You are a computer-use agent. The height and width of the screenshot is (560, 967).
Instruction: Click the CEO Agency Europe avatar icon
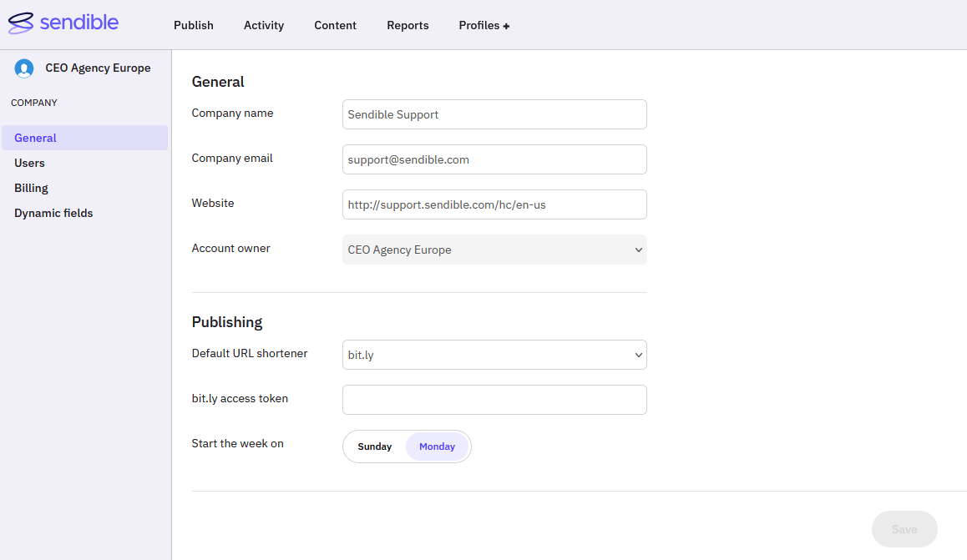pyautogui.click(x=24, y=68)
